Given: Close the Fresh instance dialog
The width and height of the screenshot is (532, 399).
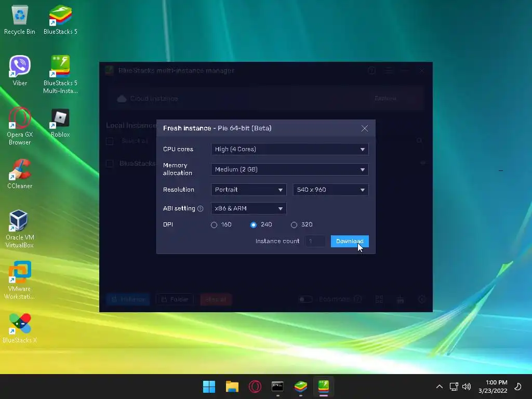Looking at the screenshot, I should (x=364, y=128).
